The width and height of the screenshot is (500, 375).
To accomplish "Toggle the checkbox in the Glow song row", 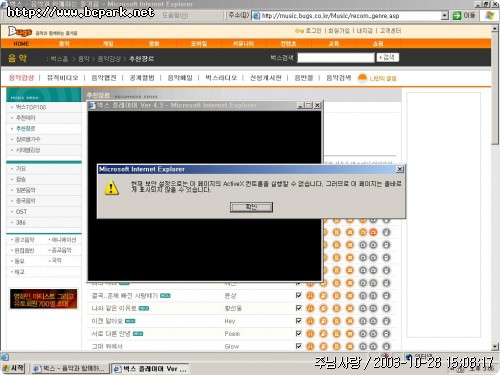I will pyautogui.click(x=298, y=346).
